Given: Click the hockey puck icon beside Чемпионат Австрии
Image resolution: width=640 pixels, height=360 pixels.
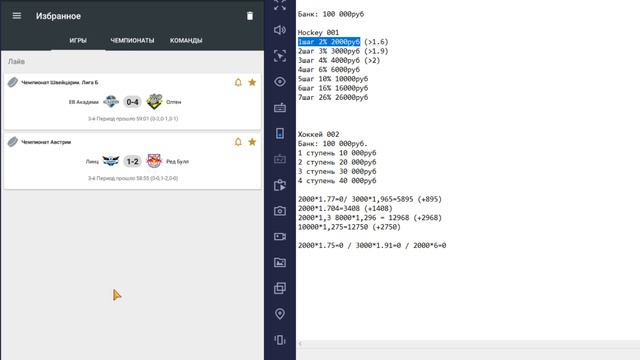Looking at the screenshot, I should tap(13, 142).
